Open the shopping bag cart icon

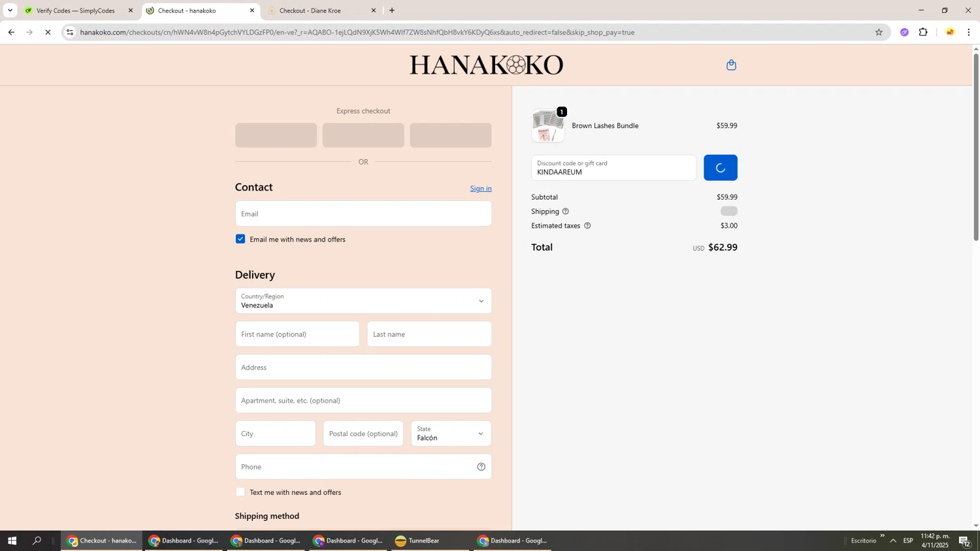[731, 65]
